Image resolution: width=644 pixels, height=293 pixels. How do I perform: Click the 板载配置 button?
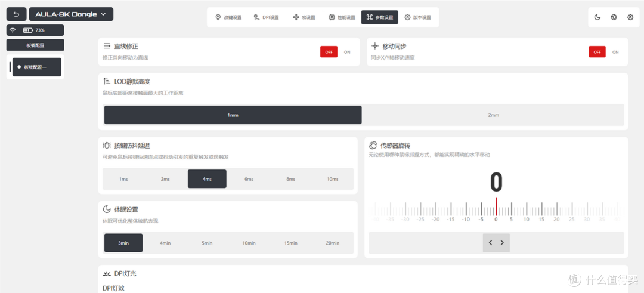pyautogui.click(x=35, y=45)
